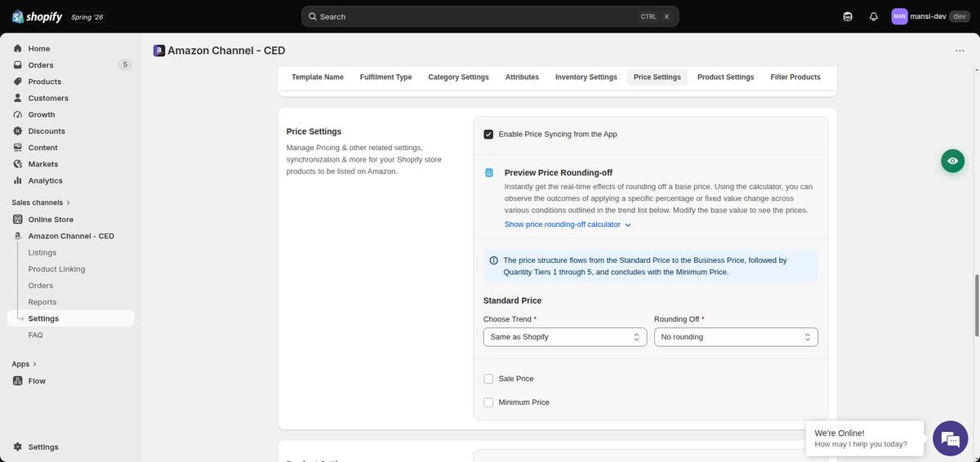Click the Customers person icon
Image resolution: width=980 pixels, height=462 pixels.
18,98
